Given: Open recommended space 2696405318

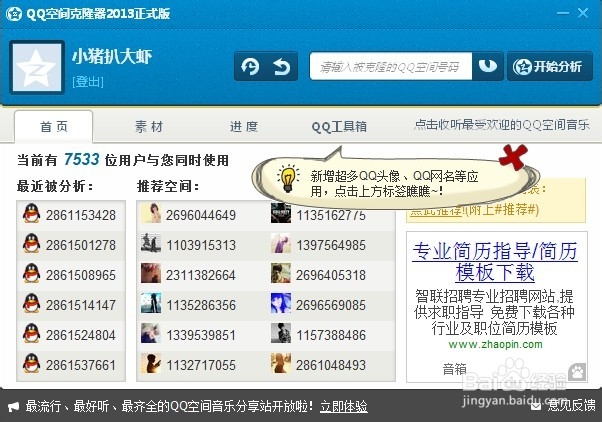Looking at the screenshot, I should [x=331, y=275].
